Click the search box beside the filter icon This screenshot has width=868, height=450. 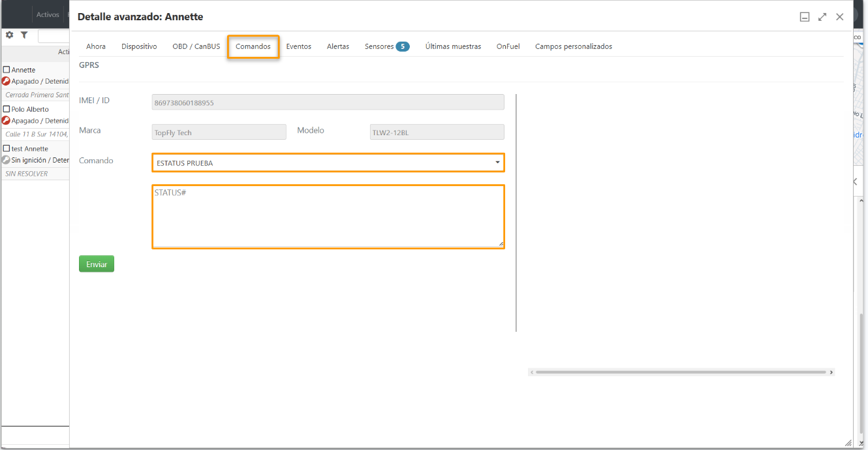point(54,36)
